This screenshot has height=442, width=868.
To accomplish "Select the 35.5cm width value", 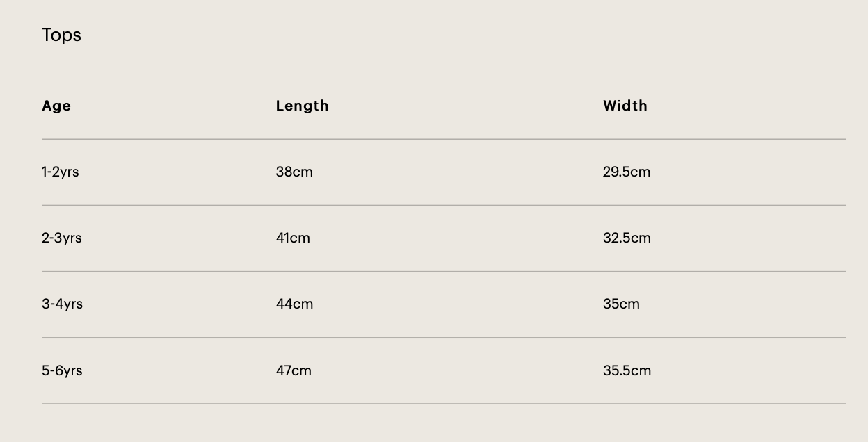I will coord(627,370).
